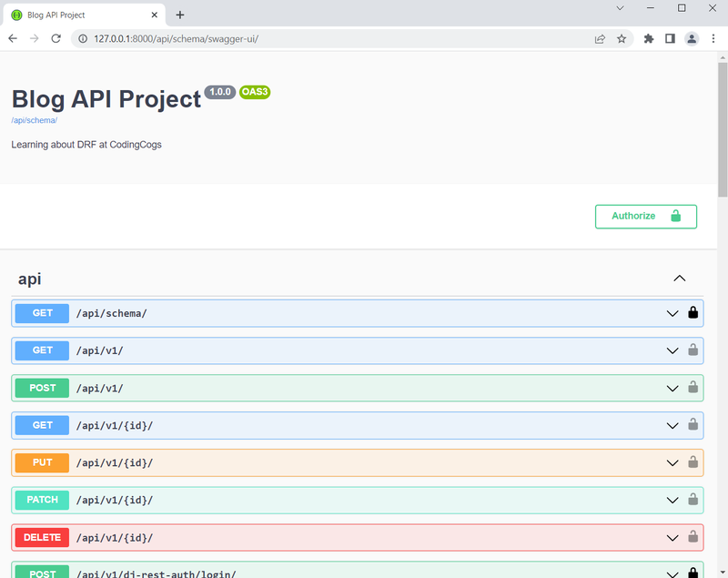
Task: Click GET method badge for /api/schema/
Action: [42, 313]
